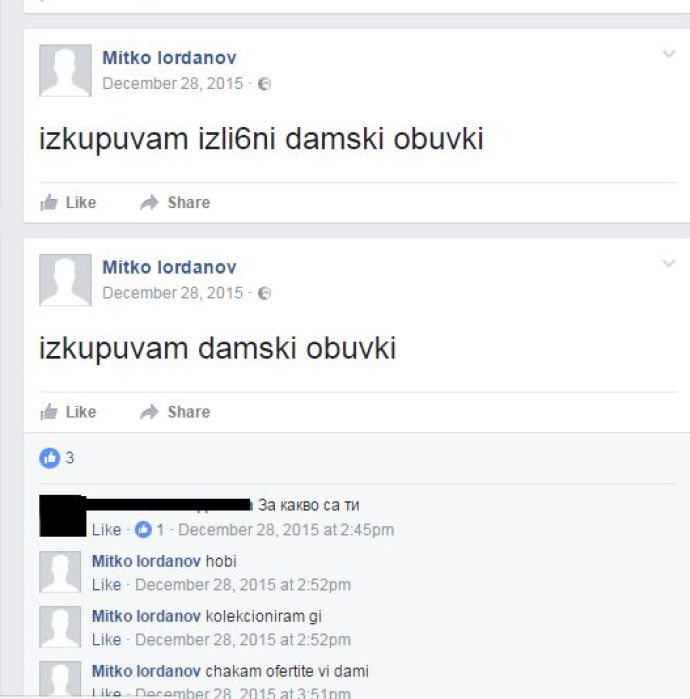The image size is (690, 699).
Task: Expand the options chevron on second post
Action: tap(669, 263)
